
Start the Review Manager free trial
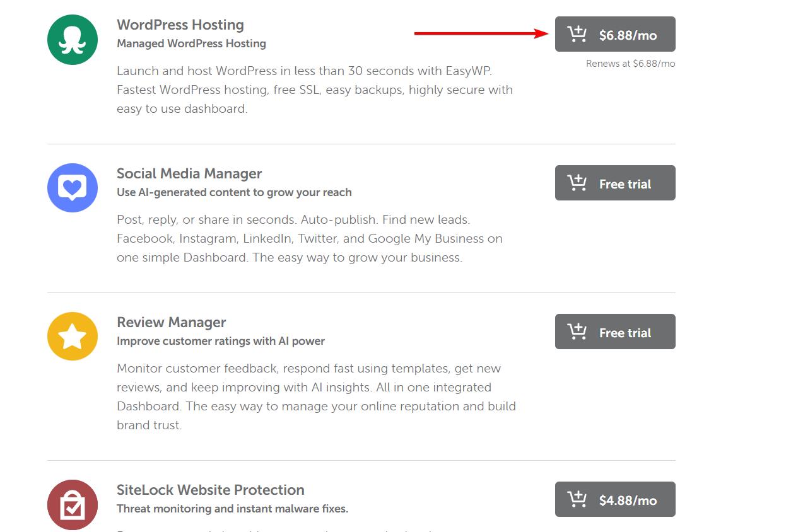(615, 332)
